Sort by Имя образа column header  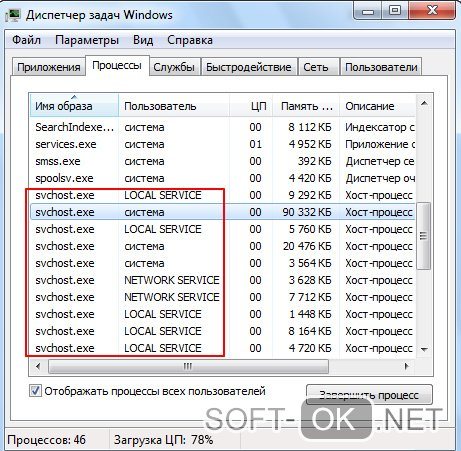click(x=74, y=106)
